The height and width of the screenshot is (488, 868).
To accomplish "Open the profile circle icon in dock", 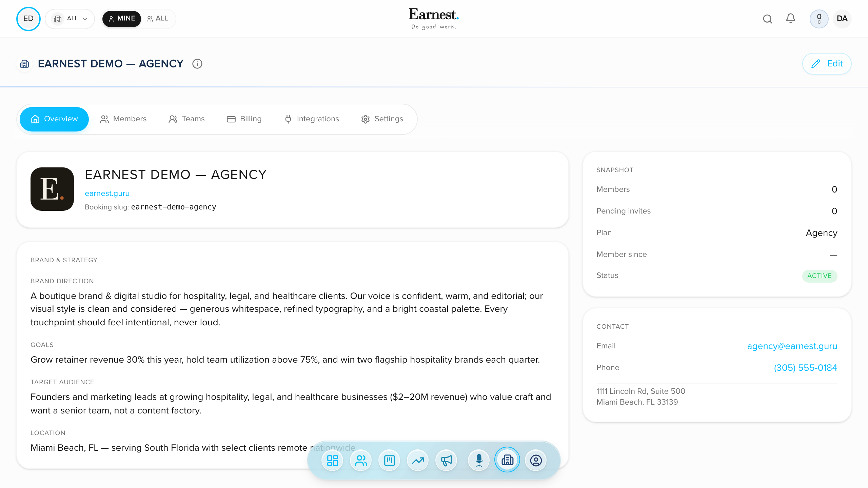I will [x=536, y=461].
